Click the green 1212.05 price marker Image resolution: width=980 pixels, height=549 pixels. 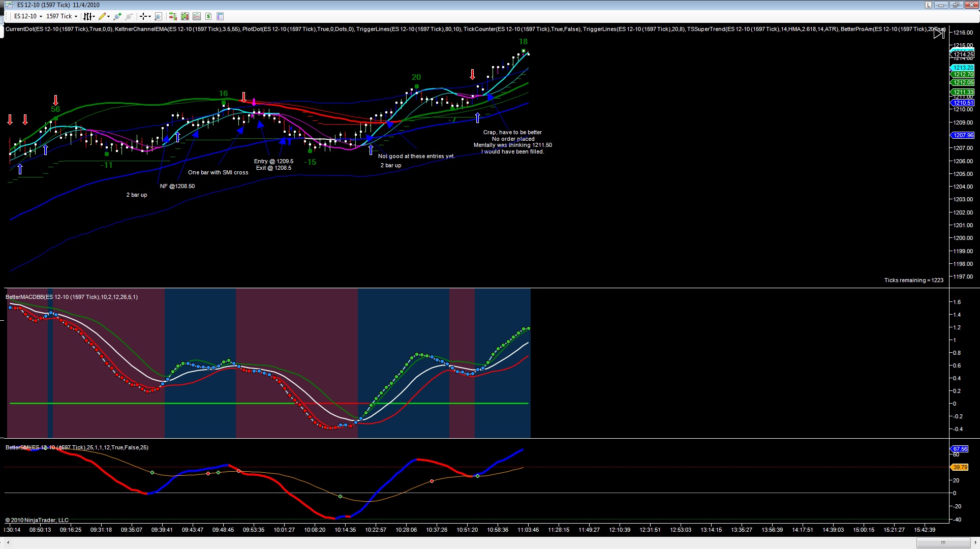962,82
